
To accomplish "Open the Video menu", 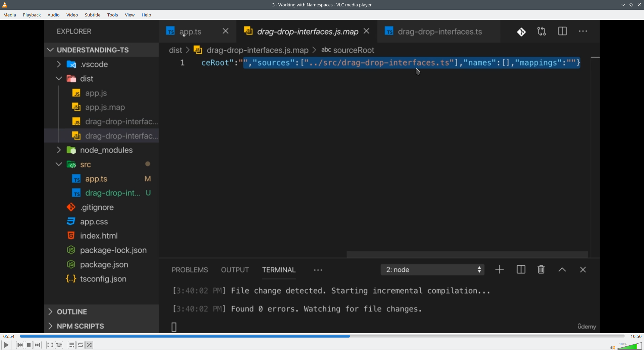I will pos(72,15).
